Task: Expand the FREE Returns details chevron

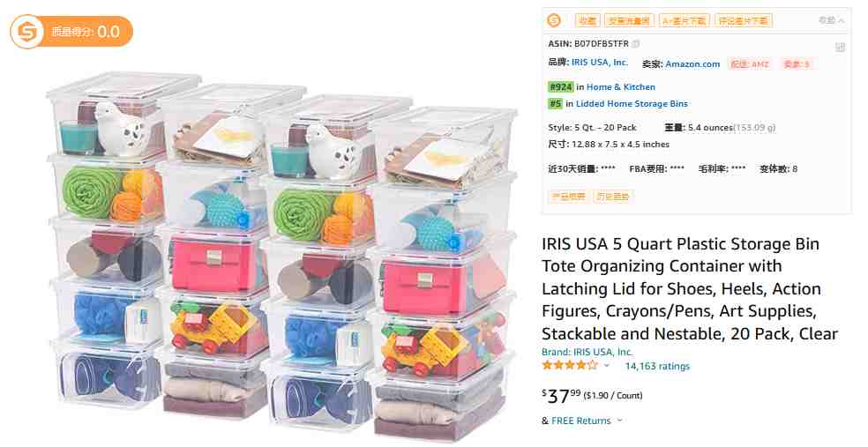Action: [x=619, y=421]
